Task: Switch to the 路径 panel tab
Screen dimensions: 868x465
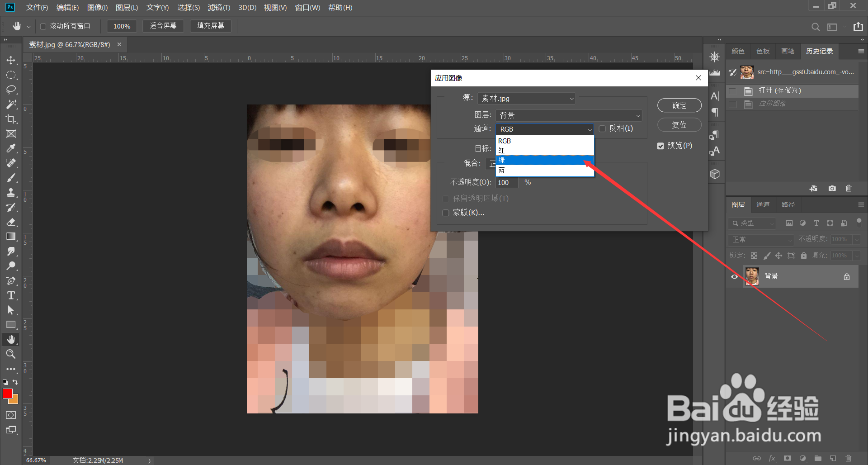Action: coord(788,205)
